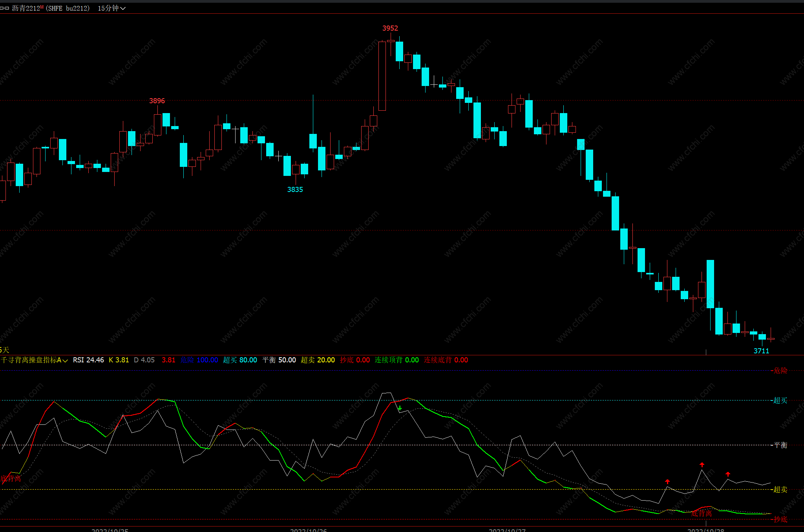804x532 pixels.
Task: Click the 平衡 level label on right axis
Action: (x=780, y=445)
